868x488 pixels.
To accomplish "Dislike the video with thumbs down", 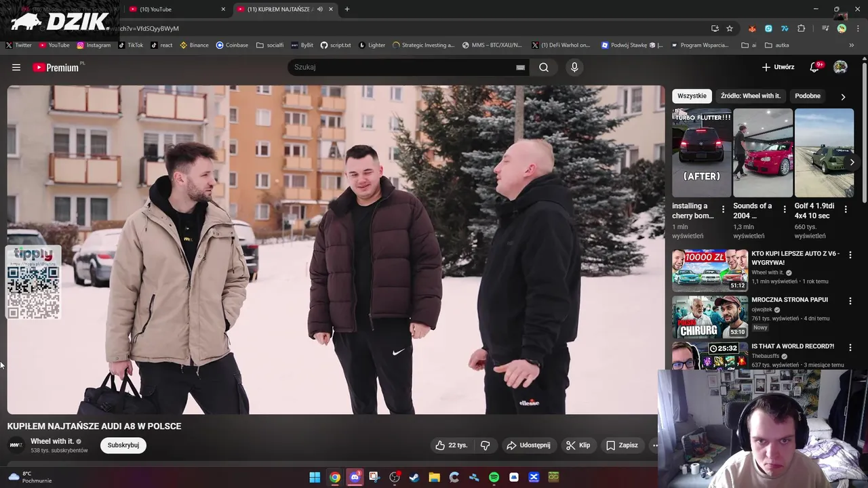I will click(486, 445).
